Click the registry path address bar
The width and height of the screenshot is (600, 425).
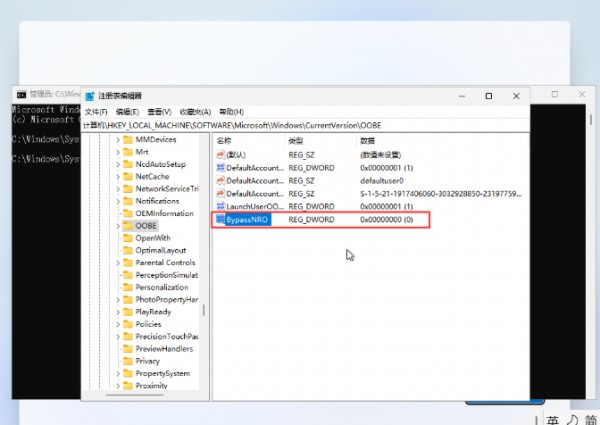tap(305, 125)
